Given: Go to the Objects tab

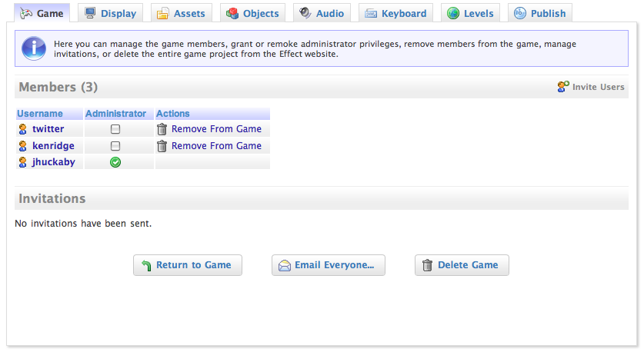Looking at the screenshot, I should coord(252,13).
